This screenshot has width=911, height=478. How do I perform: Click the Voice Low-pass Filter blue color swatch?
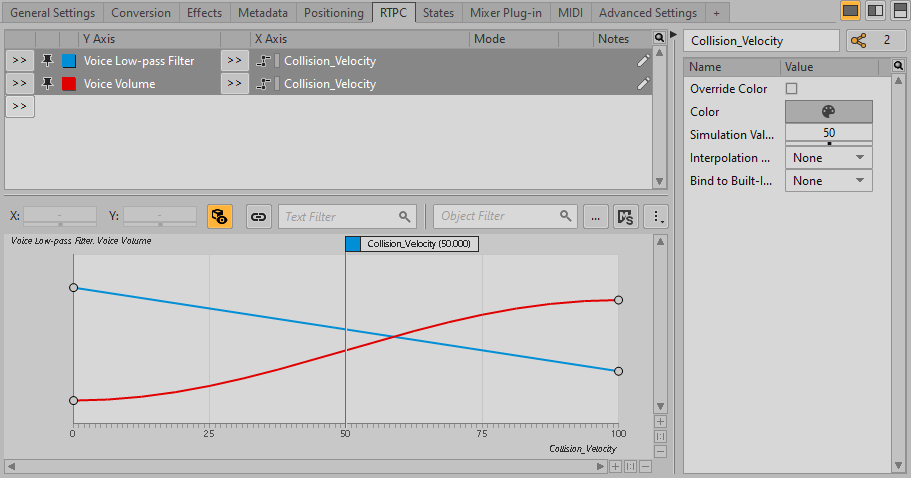tap(69, 61)
